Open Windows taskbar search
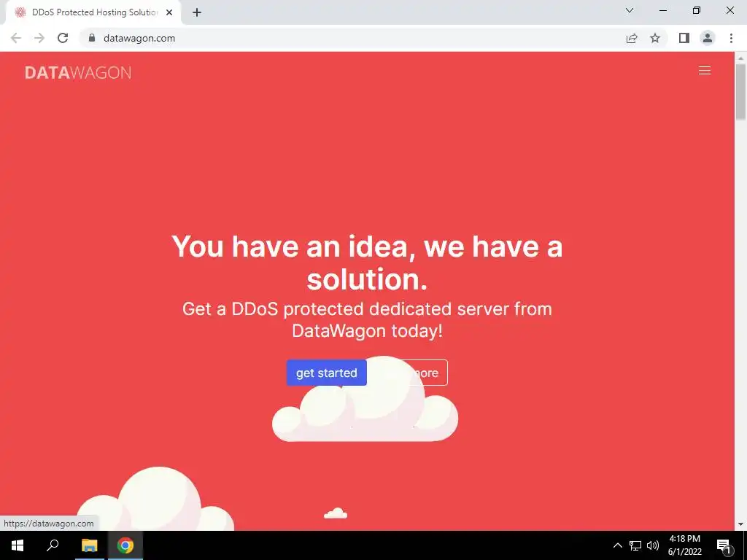This screenshot has height=560, width=747. [x=53, y=545]
